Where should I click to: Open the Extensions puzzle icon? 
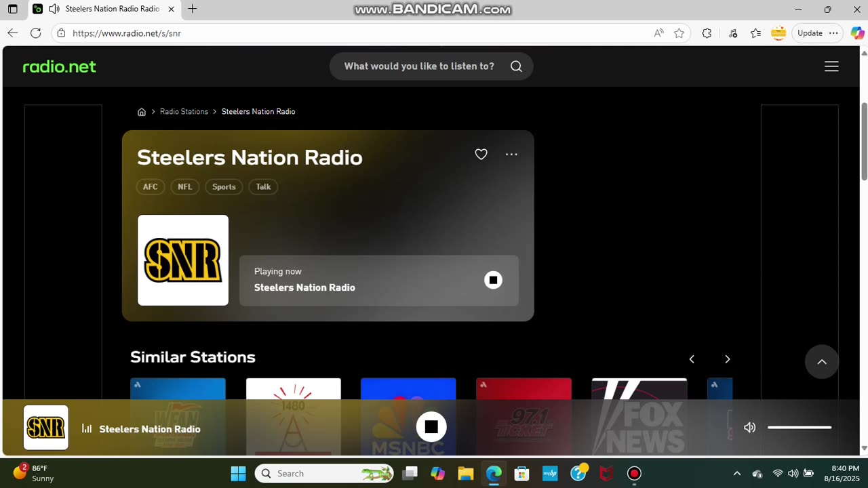707,33
